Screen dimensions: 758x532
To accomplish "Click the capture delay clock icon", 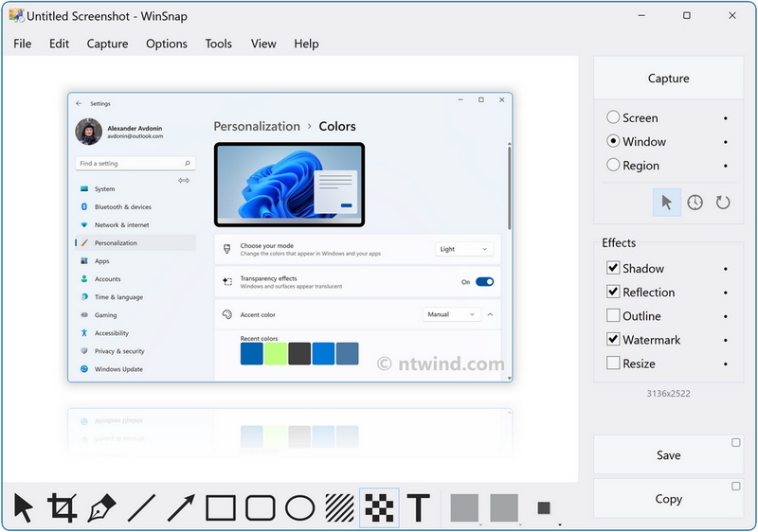I will (695, 203).
